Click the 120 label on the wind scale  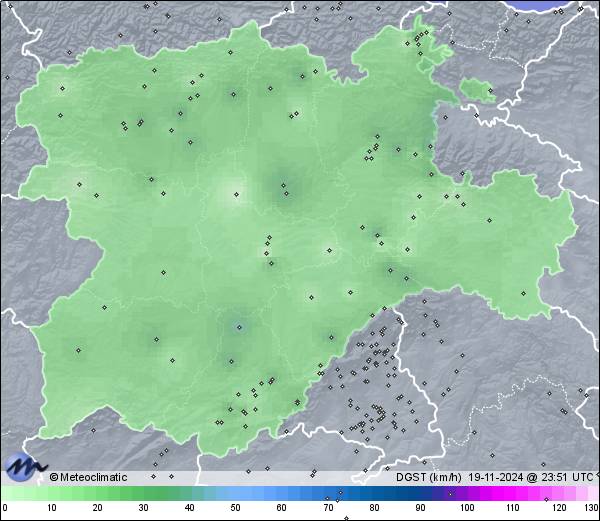click(559, 508)
